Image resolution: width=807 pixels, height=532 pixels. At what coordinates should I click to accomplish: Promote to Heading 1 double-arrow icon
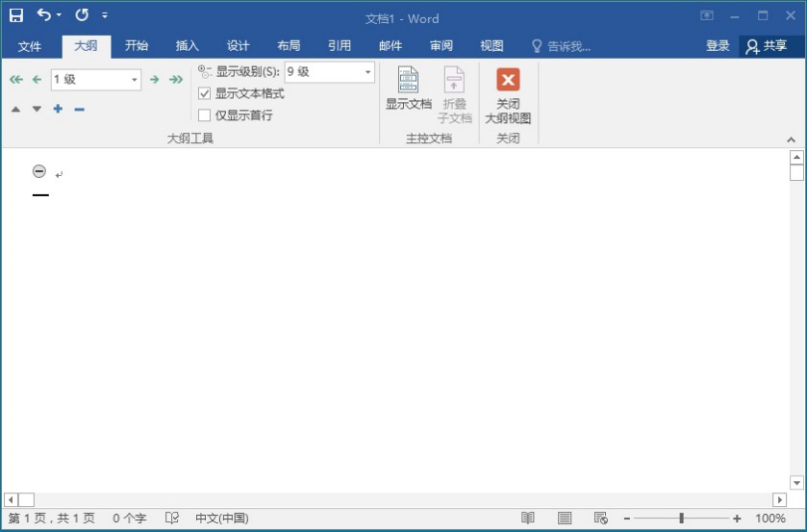[15, 80]
